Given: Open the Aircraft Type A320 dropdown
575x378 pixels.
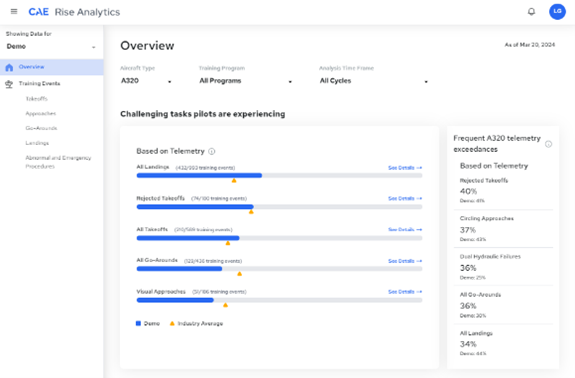Looking at the screenshot, I should click(146, 81).
